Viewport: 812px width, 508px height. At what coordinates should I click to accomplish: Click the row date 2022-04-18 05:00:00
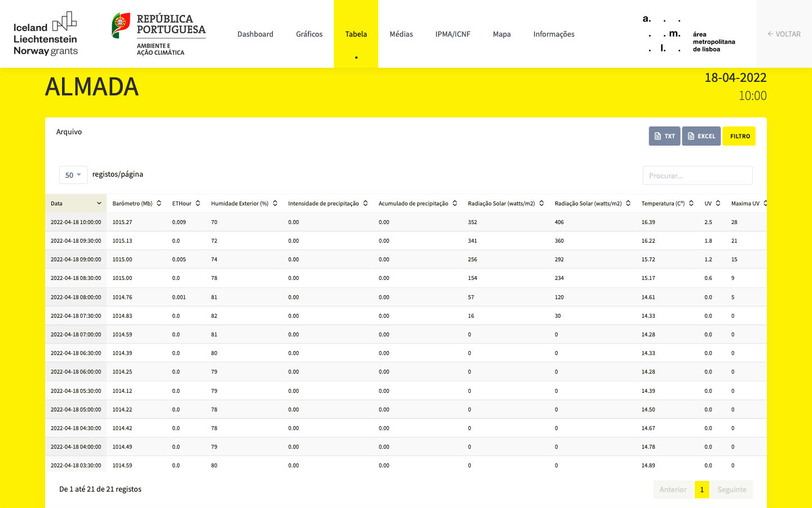(x=76, y=409)
